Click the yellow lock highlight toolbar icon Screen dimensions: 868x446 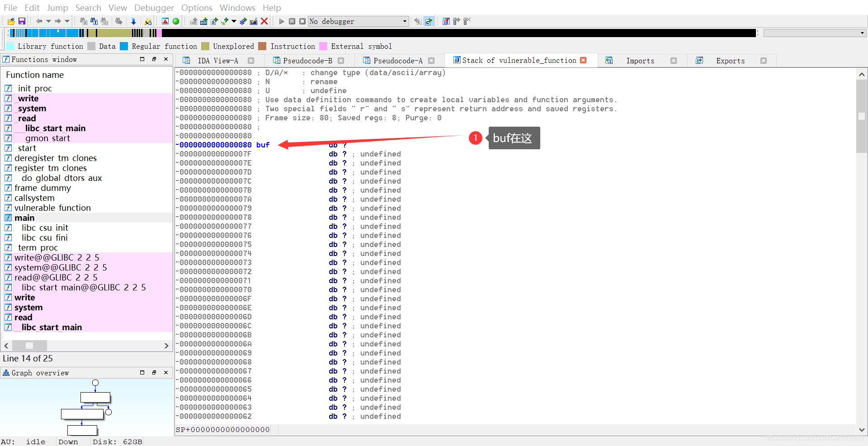click(148, 21)
